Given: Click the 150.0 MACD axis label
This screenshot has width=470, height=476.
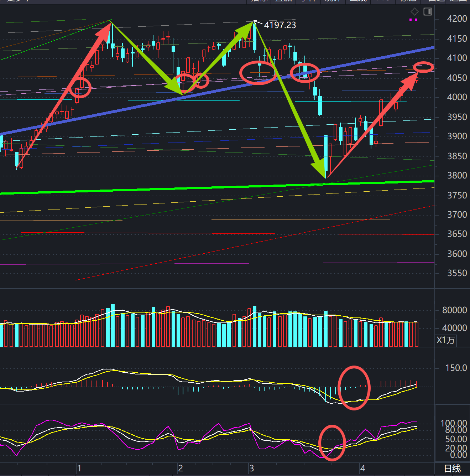Looking at the screenshot, I should click(456, 368).
